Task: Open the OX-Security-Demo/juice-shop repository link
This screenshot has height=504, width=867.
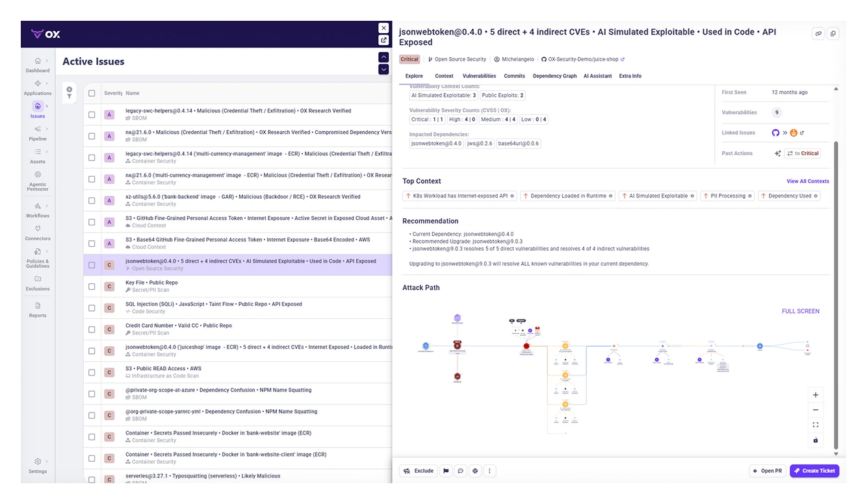Action: click(x=583, y=59)
